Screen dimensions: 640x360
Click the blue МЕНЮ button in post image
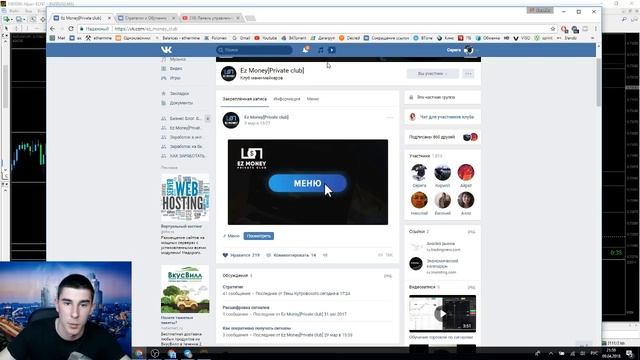tap(307, 183)
